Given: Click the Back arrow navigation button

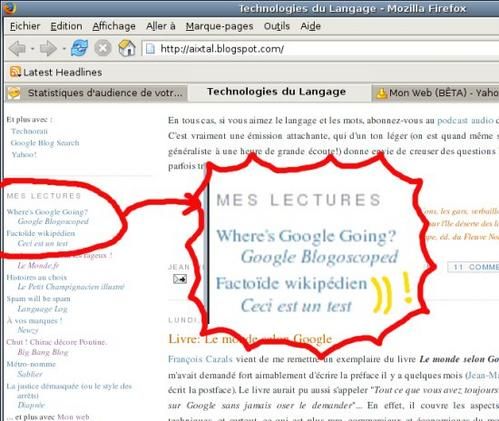Looking at the screenshot, I should pyautogui.click(x=17, y=49).
